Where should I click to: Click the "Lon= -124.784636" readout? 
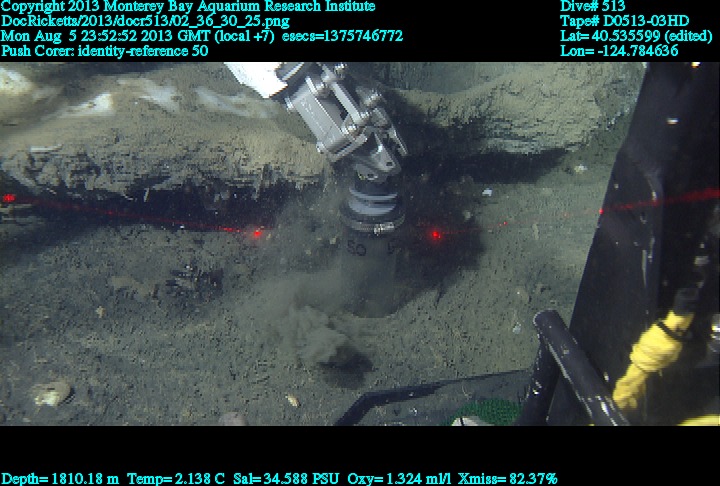click(619, 51)
